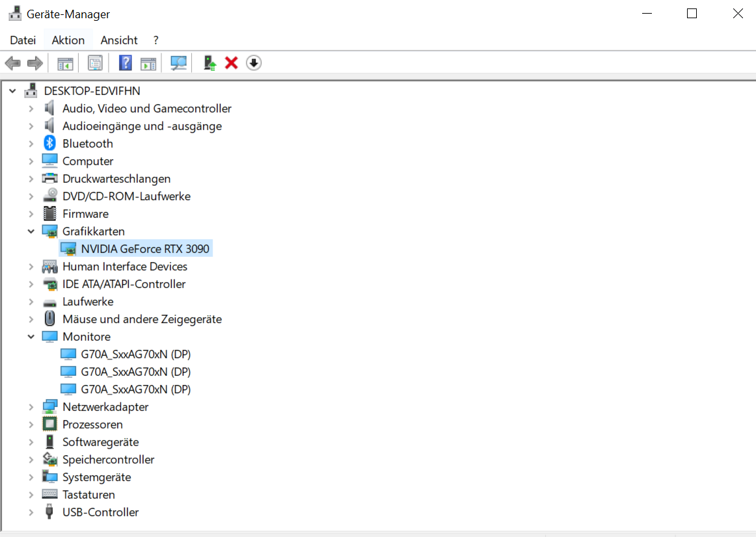Open the Aktion menu
This screenshot has height=537, width=756.
click(68, 40)
